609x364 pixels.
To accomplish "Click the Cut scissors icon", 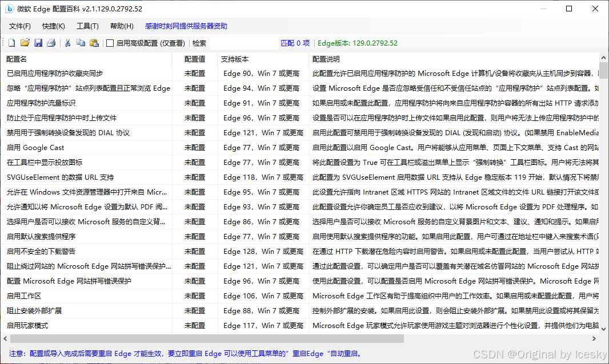I will pos(67,43).
